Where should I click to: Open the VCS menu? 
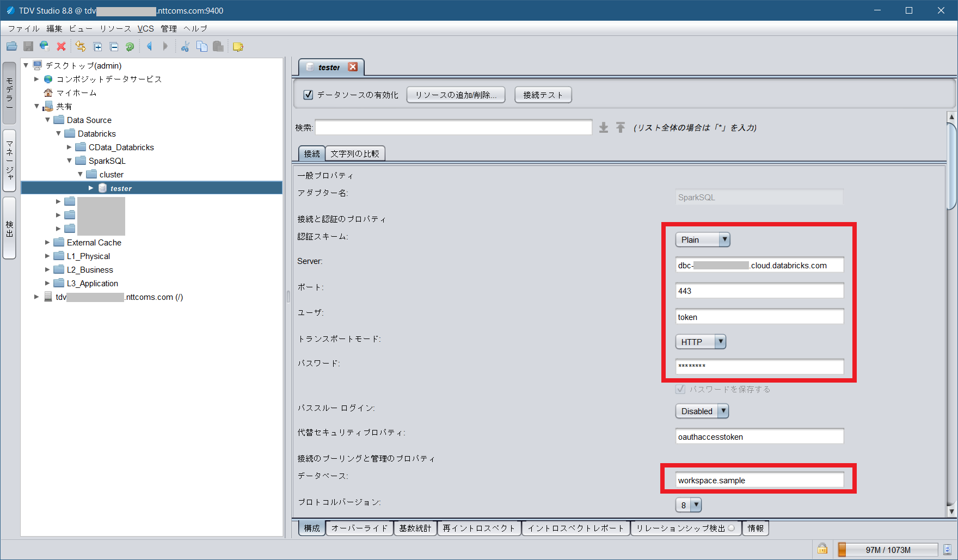point(145,28)
